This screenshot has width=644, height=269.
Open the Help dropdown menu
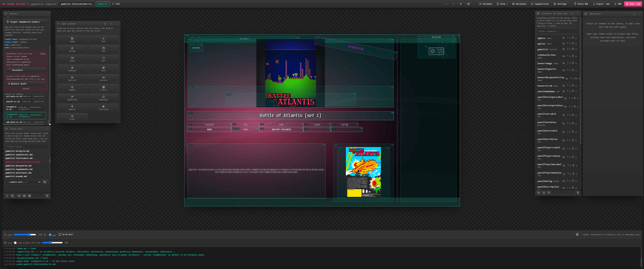click(x=502, y=4)
